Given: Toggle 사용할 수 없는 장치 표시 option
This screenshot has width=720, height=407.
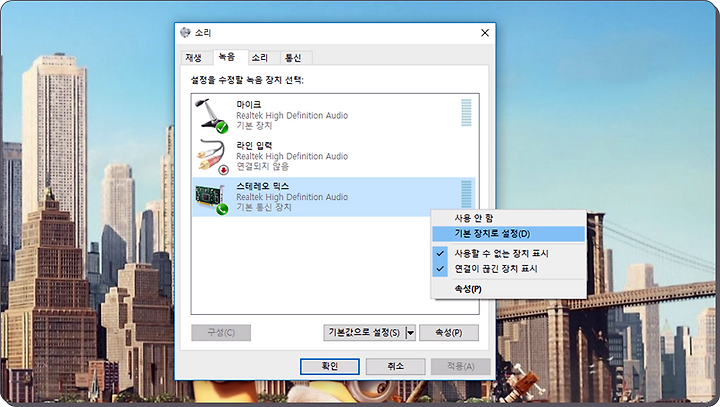Looking at the screenshot, I should point(508,254).
